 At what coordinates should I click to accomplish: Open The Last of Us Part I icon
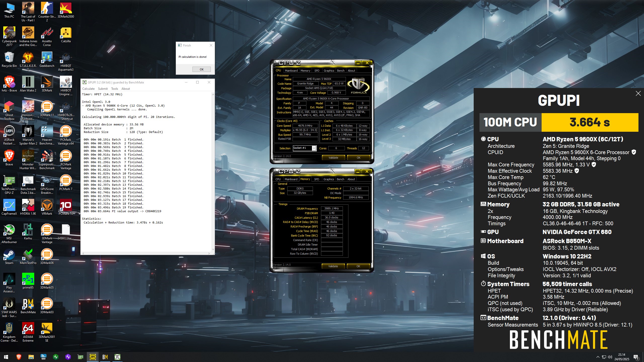coord(28,12)
